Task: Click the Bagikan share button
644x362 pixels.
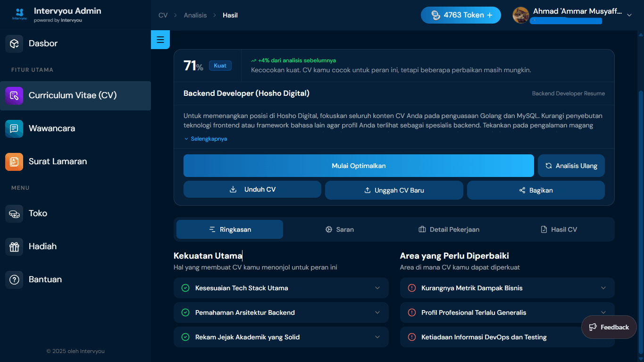Action: [536, 190]
